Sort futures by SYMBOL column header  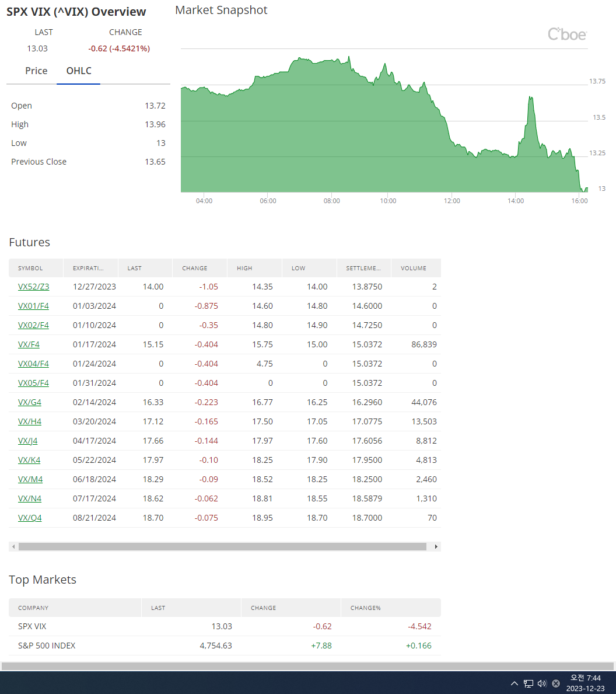pyautogui.click(x=36, y=268)
